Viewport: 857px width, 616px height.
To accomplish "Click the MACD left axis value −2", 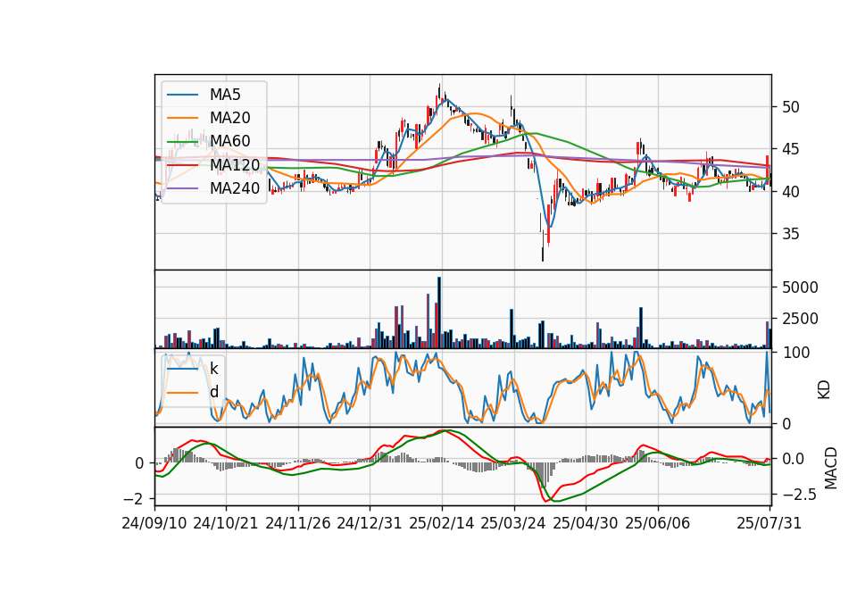I will click(x=134, y=499).
